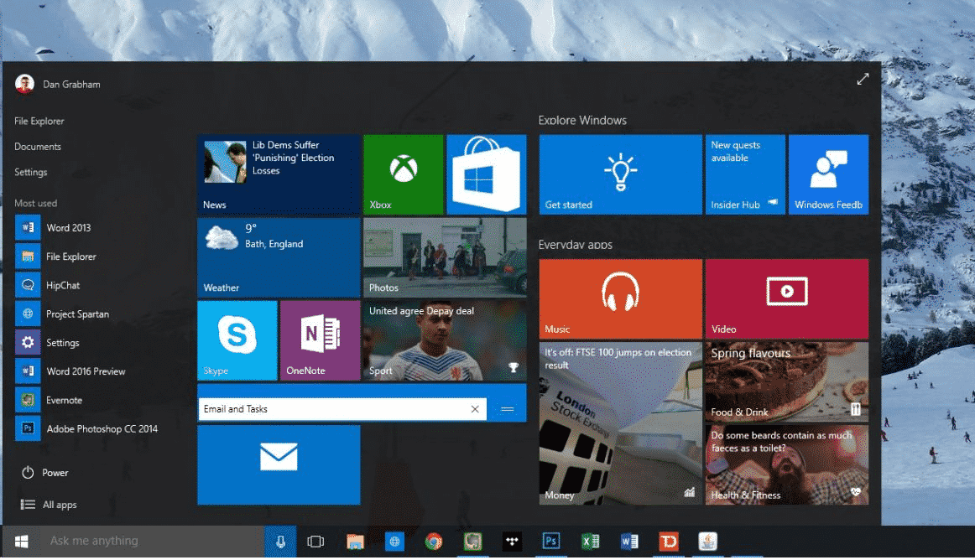Screen dimensions: 975x560
Task: Click the Explore Windows group heading
Action: [x=582, y=120]
